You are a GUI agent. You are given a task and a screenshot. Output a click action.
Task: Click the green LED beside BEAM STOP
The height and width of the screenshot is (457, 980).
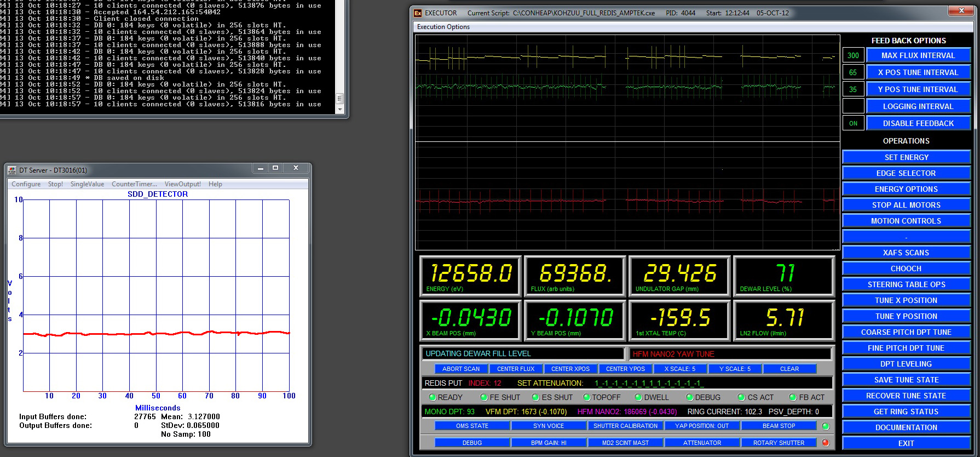click(826, 426)
